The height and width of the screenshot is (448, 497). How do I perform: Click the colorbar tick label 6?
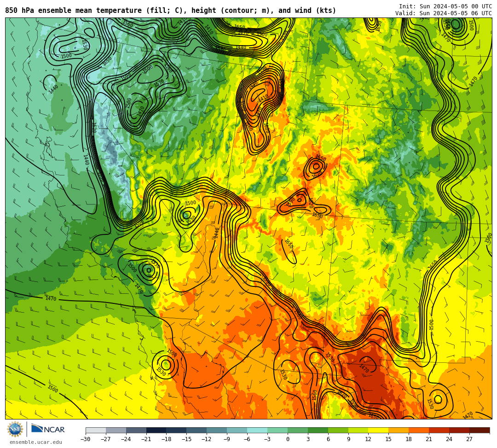pos(328,439)
